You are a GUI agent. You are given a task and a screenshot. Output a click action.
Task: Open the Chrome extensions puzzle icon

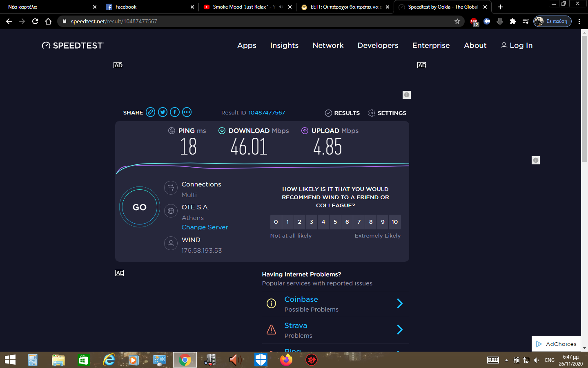pyautogui.click(x=513, y=21)
